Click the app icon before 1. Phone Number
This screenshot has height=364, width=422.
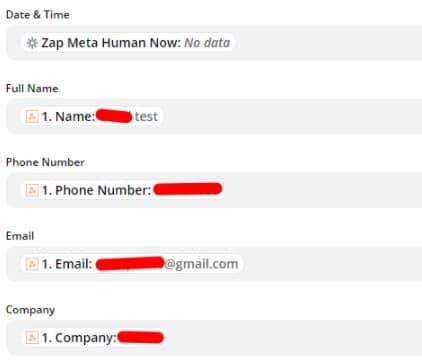point(32,190)
